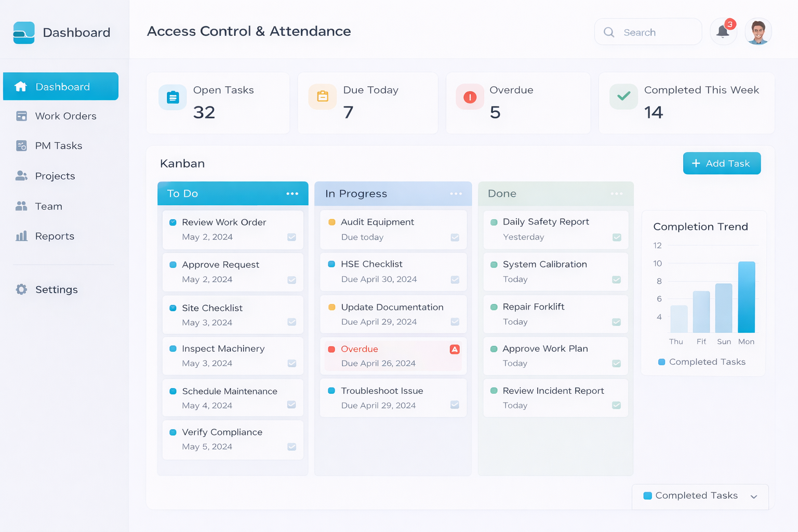Click the Dashboard app logo
The width and height of the screenshot is (798, 532).
(x=24, y=32)
